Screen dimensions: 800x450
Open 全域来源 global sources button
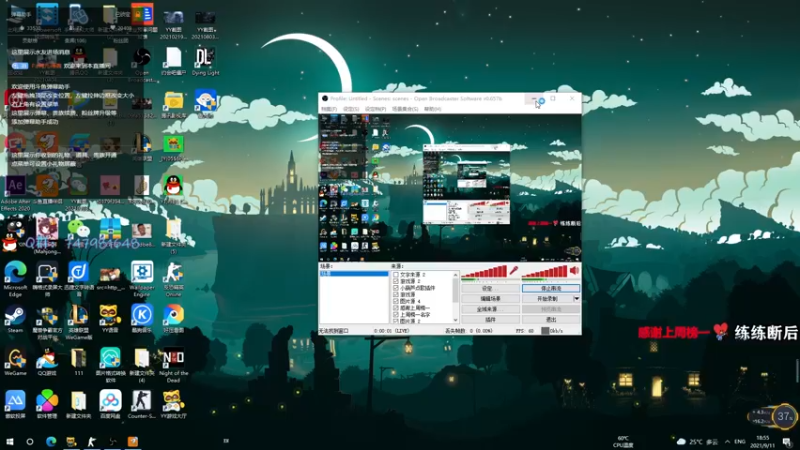[490, 309]
